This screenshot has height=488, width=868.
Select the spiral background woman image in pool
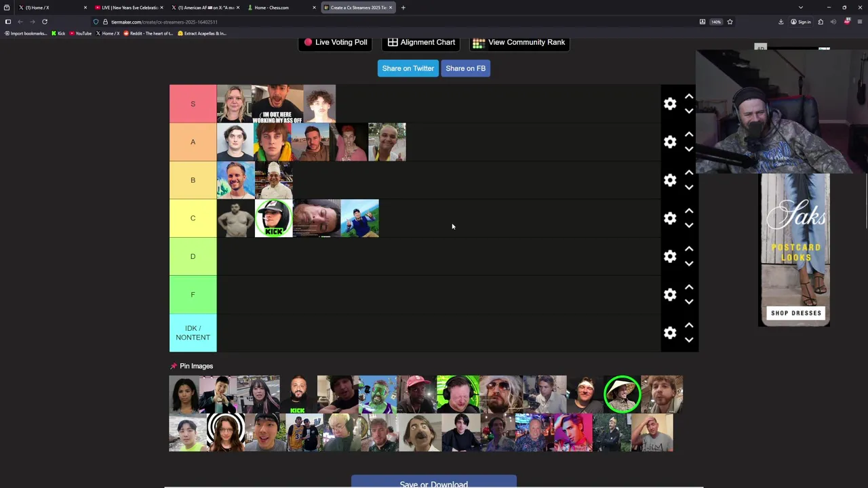tap(226, 432)
